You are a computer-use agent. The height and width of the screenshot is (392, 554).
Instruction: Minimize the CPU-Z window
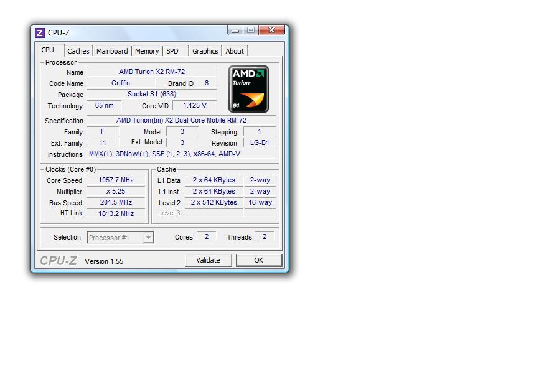(235, 30)
